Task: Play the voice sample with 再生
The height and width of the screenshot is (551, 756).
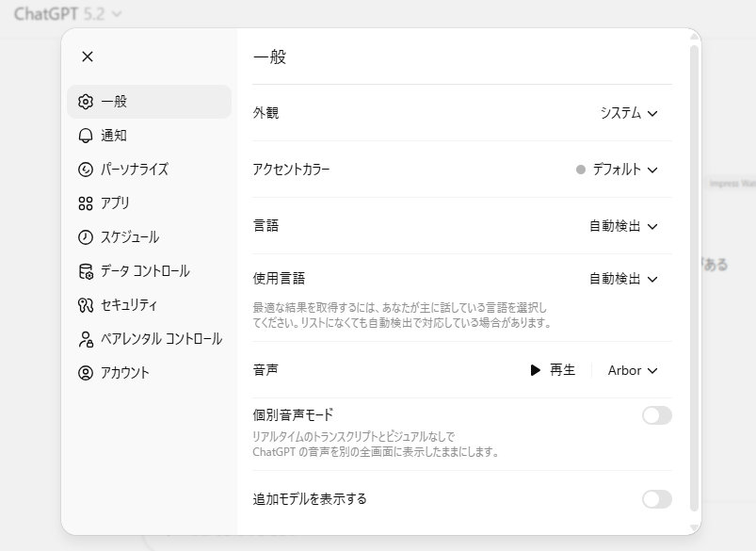Action: click(x=553, y=370)
